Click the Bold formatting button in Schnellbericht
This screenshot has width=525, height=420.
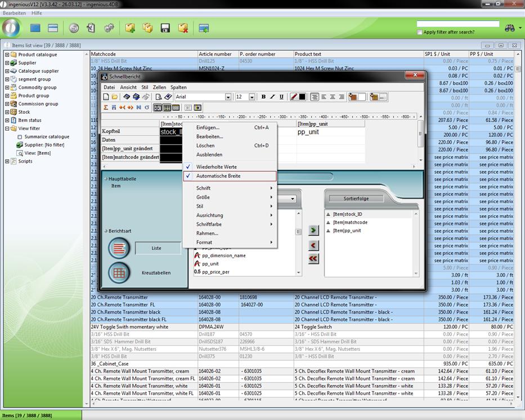[x=263, y=97]
